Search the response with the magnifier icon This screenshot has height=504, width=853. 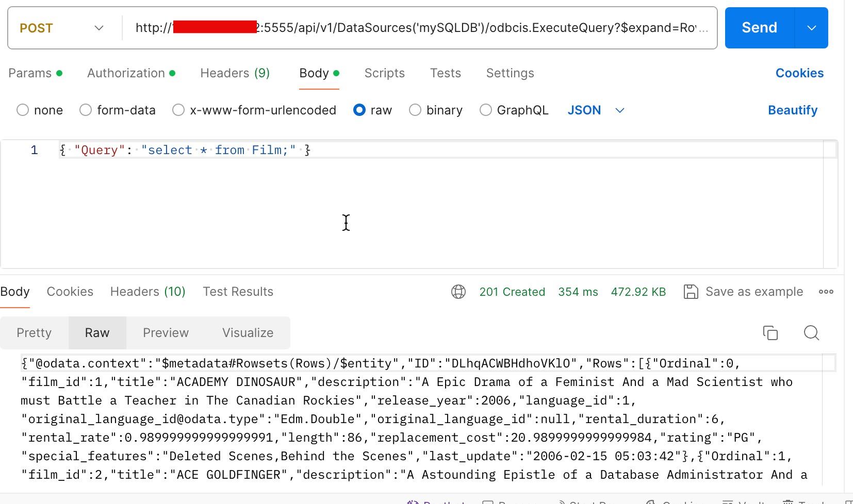811,333
